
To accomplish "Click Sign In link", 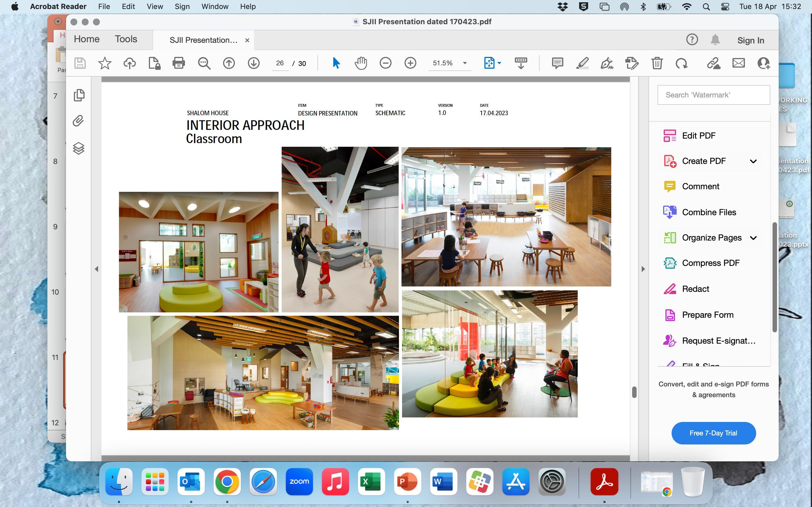I will [750, 41].
